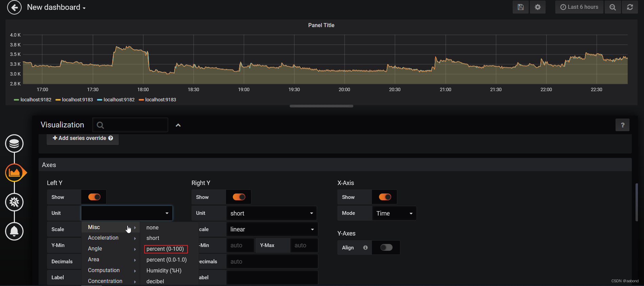
Task: Select the Visualization chart tab icon
Action: [14, 173]
